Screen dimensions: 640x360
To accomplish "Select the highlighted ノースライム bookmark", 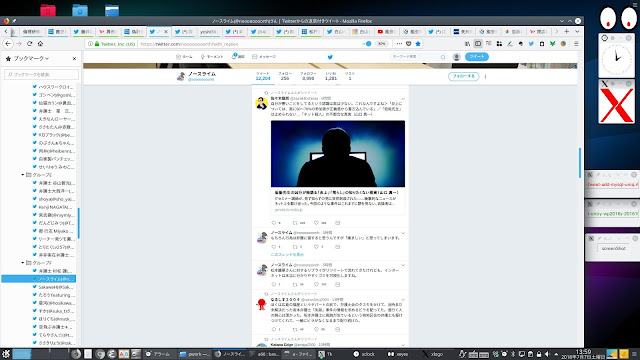I will [38, 279].
